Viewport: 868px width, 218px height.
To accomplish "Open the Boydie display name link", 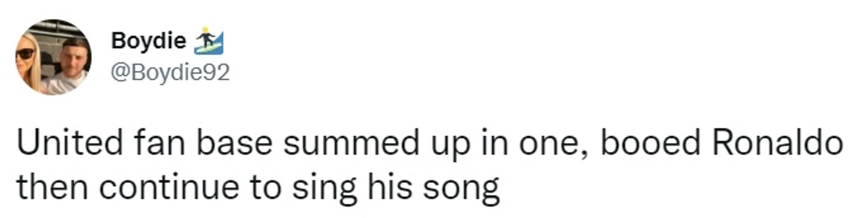I will (149, 41).
